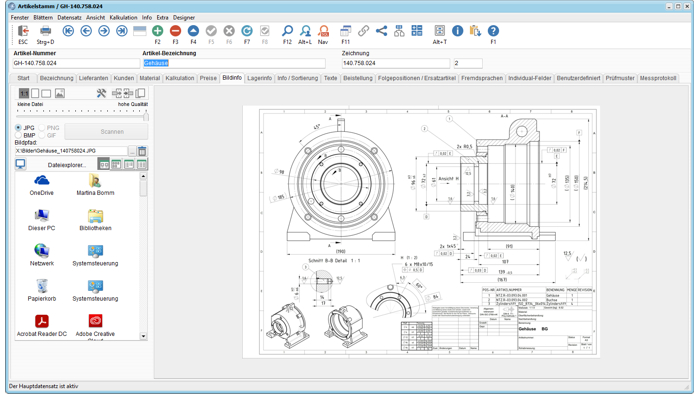Click the ESC exit icon in toolbar
The width and height of the screenshot is (700, 394).
pos(23,31)
